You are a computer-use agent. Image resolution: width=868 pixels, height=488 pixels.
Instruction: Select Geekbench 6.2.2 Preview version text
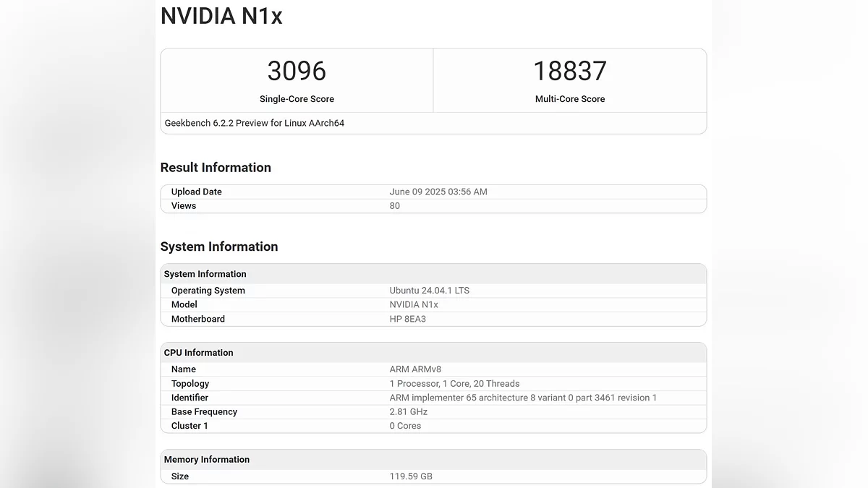254,123
